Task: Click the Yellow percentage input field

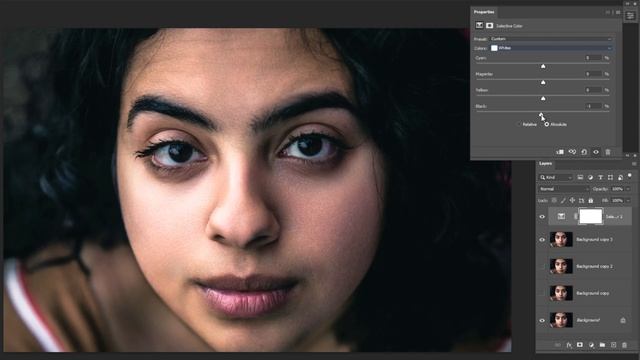Action: [x=593, y=90]
